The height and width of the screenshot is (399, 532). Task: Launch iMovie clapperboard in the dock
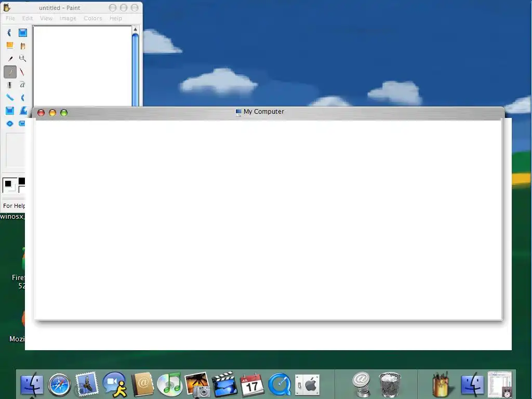pyautogui.click(x=224, y=384)
